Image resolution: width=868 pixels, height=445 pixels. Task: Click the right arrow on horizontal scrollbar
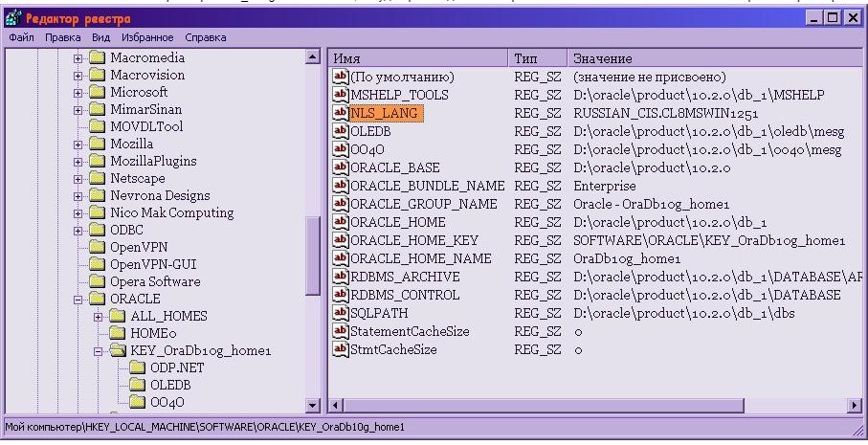pos(854,406)
